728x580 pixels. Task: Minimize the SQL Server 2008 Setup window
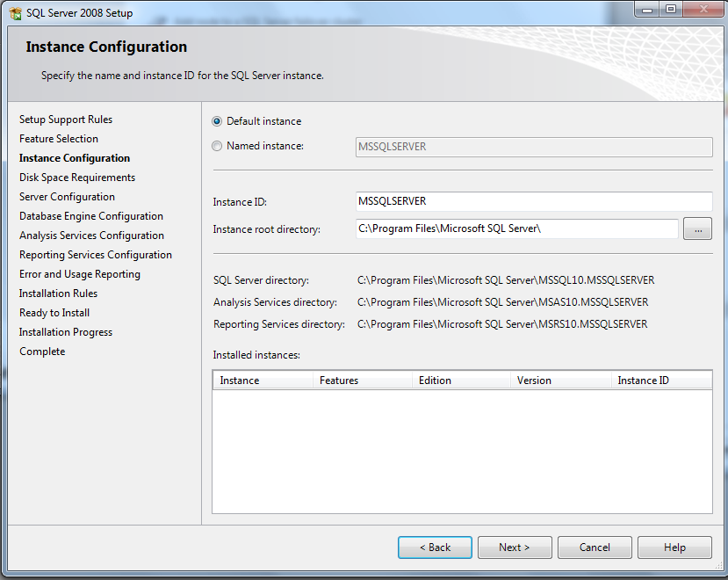pyautogui.click(x=648, y=10)
